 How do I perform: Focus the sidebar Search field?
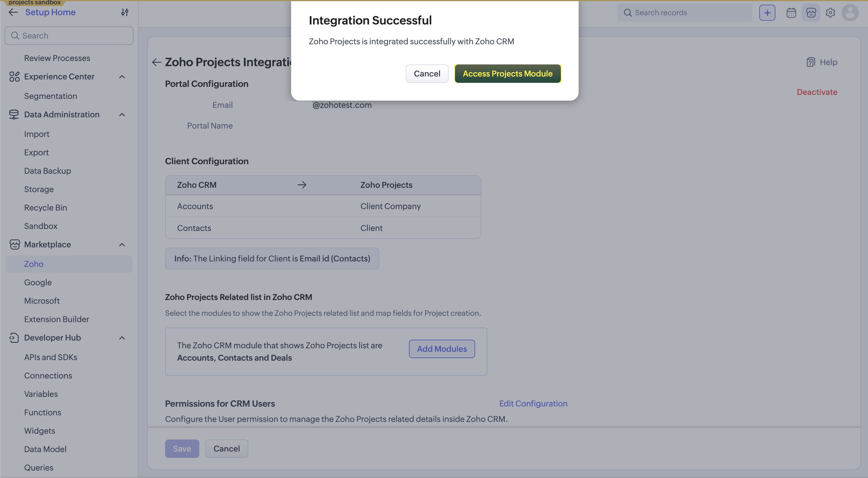point(69,36)
